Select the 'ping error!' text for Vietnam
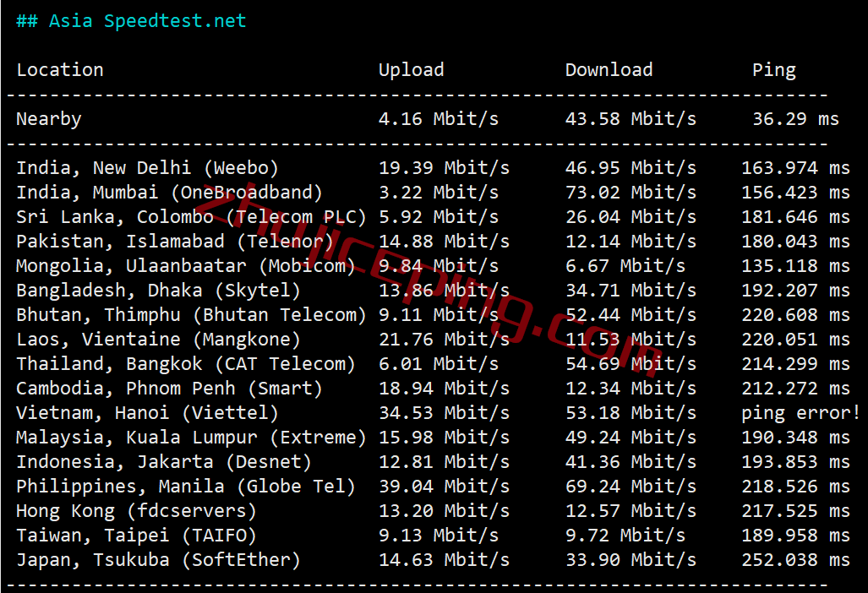 pos(800,413)
